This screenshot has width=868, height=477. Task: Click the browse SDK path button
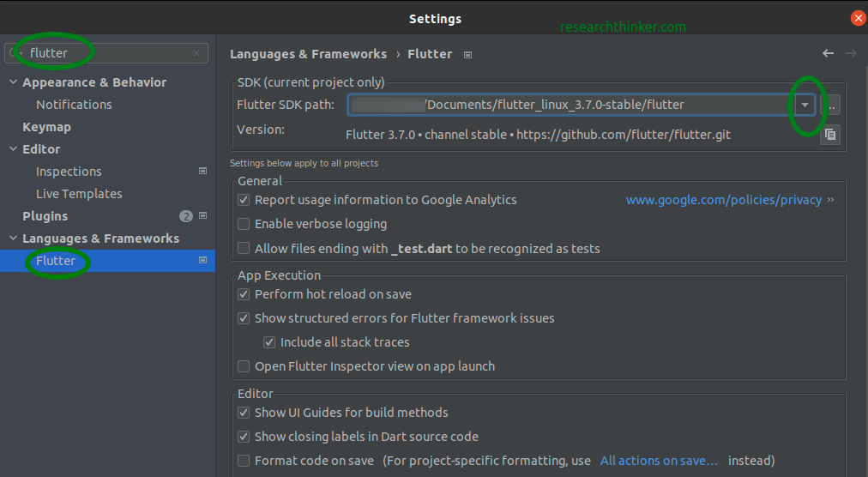[830, 105]
